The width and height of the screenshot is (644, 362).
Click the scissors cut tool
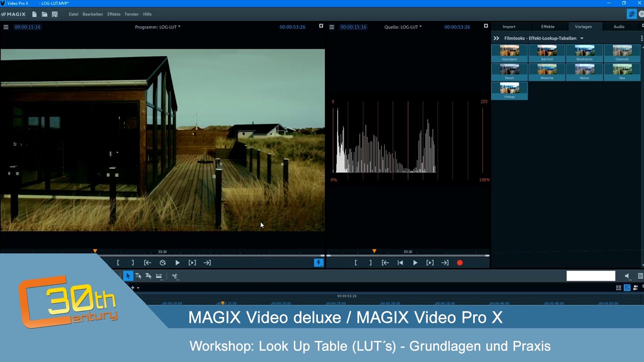click(175, 276)
